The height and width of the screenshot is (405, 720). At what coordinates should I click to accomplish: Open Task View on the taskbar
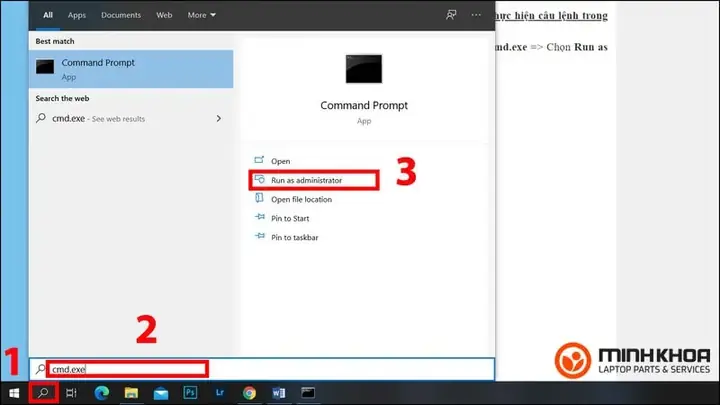point(71,393)
